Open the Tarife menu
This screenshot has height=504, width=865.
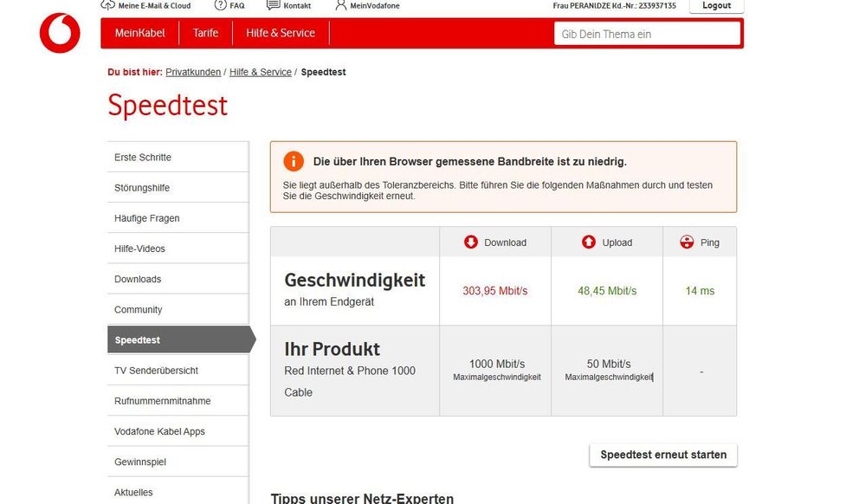206,33
